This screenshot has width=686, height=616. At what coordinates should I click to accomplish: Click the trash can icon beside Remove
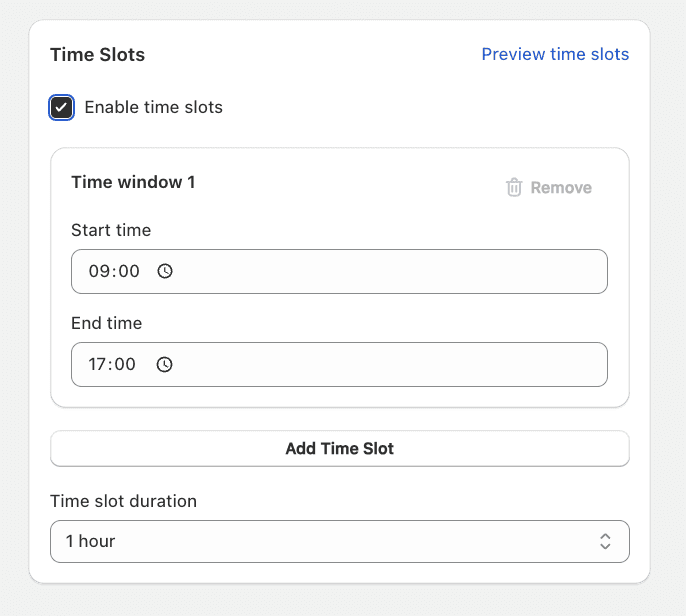514,187
